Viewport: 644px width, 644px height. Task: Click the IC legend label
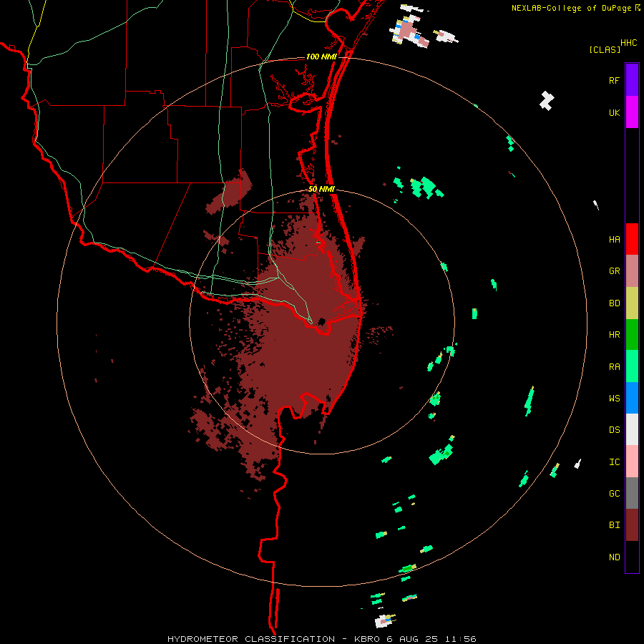click(614, 462)
